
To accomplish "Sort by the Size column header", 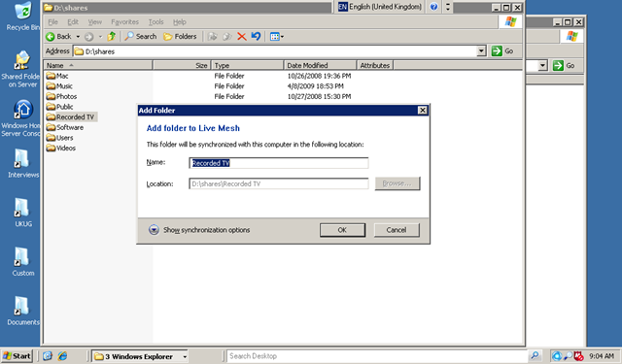I will pyautogui.click(x=182, y=65).
